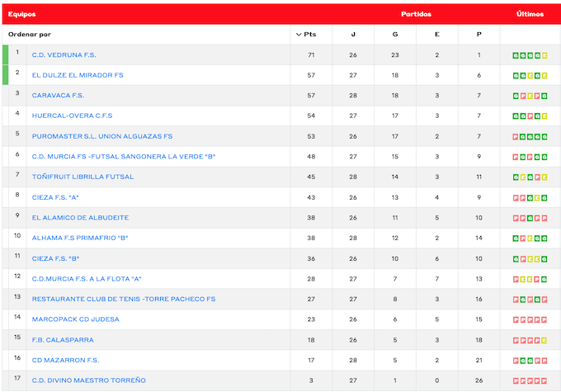Click the last red loss badge for Divino Maestro
Viewport: 561px width, 392px height.
(544, 380)
